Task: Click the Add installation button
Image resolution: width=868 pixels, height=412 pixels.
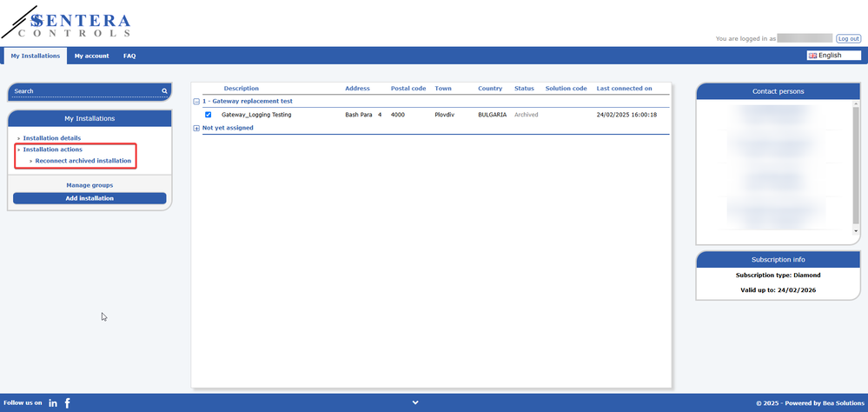Action: tap(89, 198)
